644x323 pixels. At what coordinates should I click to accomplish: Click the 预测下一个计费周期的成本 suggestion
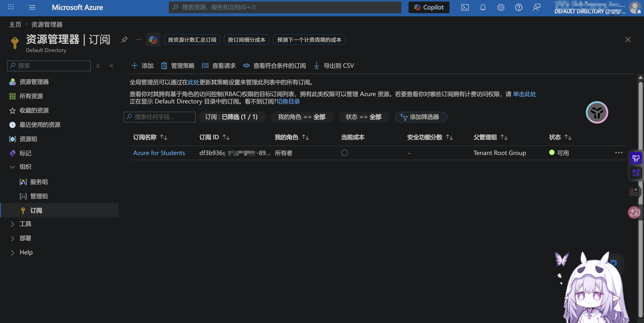(x=309, y=40)
